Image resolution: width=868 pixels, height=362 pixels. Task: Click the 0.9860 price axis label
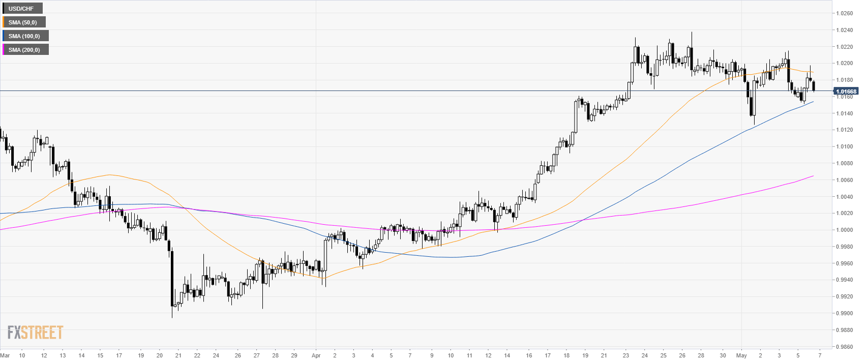coord(844,347)
